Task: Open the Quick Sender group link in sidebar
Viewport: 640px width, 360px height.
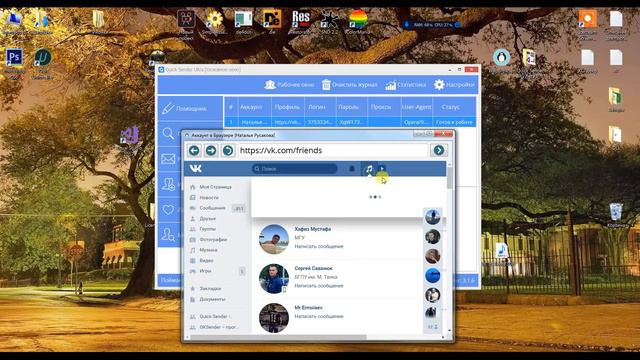Action: coord(216,317)
